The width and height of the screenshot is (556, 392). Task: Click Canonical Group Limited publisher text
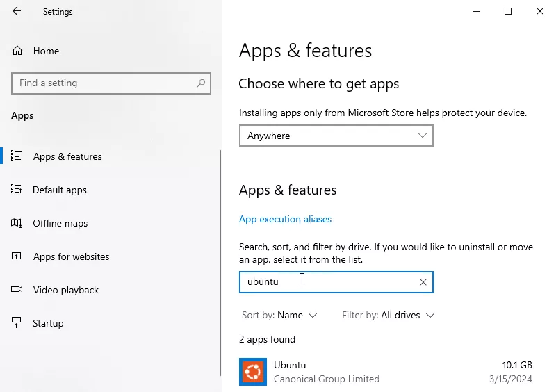(327, 379)
